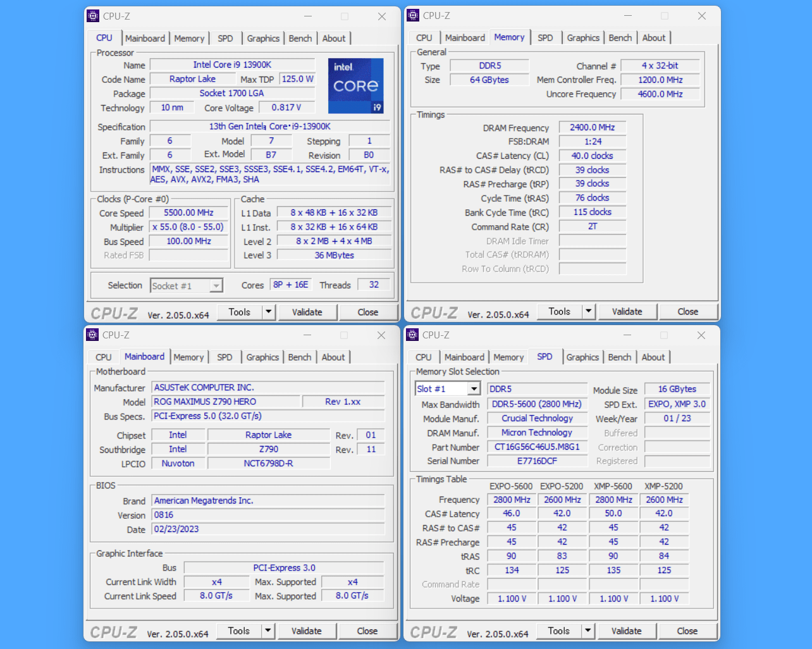Open SPD tab in CPU window
The height and width of the screenshot is (649, 812).
coord(225,39)
